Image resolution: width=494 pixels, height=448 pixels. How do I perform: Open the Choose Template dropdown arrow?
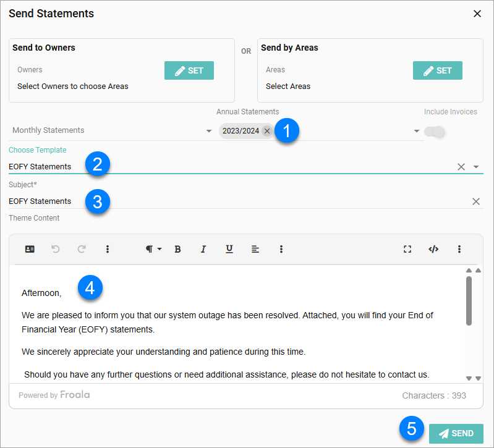(476, 167)
